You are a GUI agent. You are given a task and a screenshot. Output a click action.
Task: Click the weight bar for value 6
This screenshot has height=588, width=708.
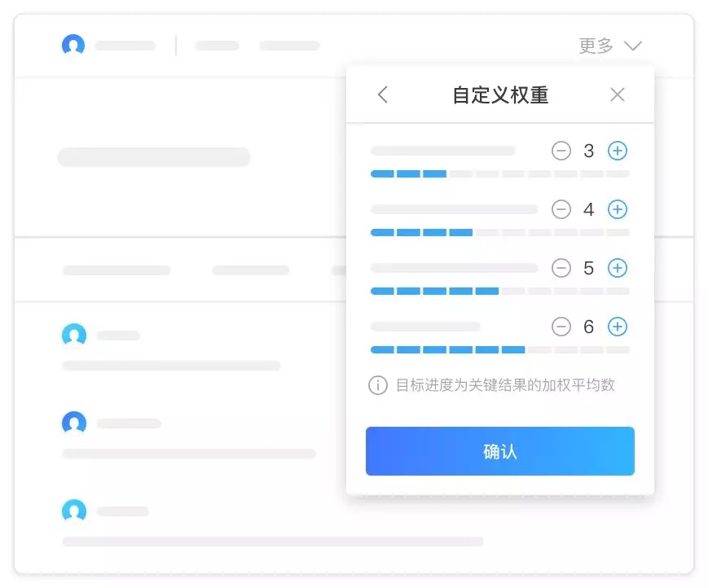(x=500, y=349)
